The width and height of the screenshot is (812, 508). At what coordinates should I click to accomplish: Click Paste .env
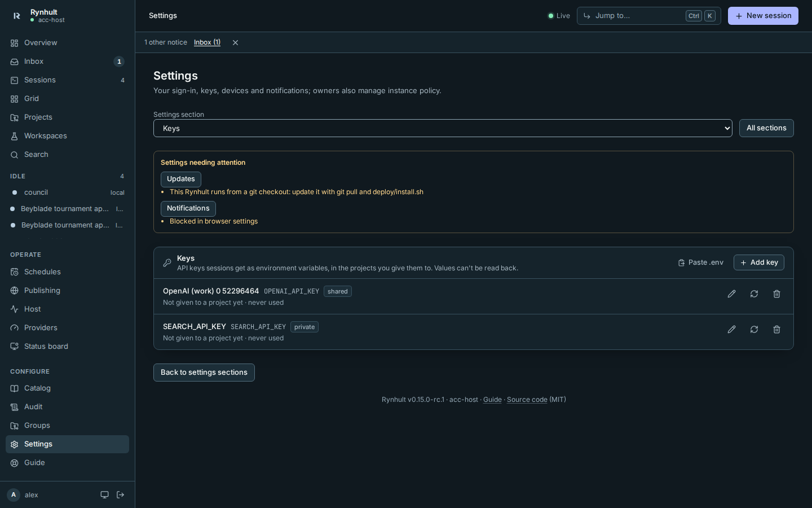click(701, 262)
